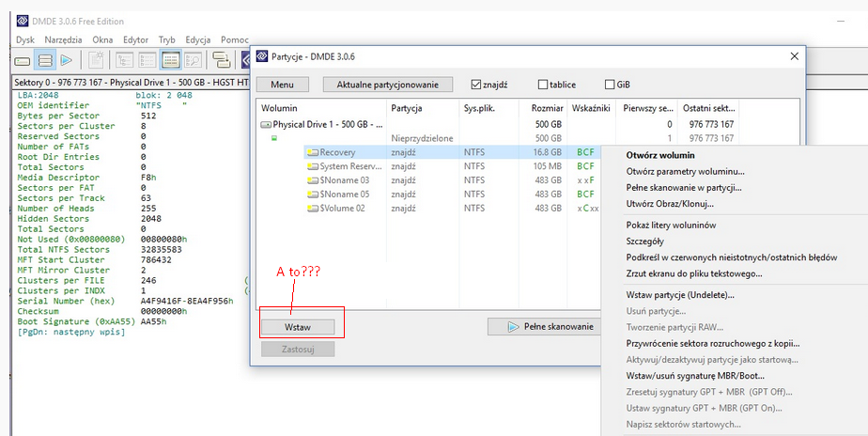Viewport: 868px width, 436px height.
Task: Select the System Reserv... row
Action: pyautogui.click(x=429, y=166)
